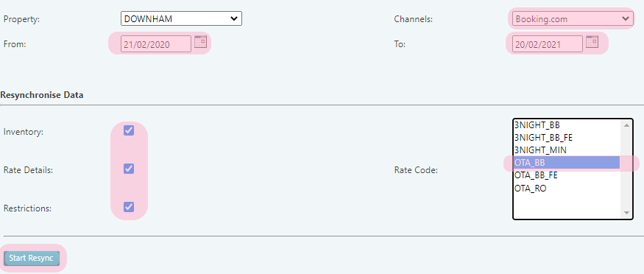Click into the From date field
This screenshot has width=644, height=274.
click(156, 44)
